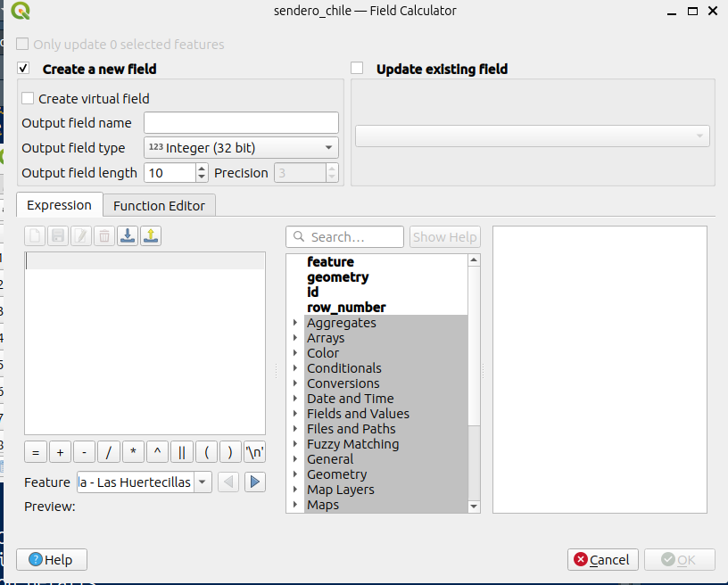Insert the multiplication * operator

133,452
